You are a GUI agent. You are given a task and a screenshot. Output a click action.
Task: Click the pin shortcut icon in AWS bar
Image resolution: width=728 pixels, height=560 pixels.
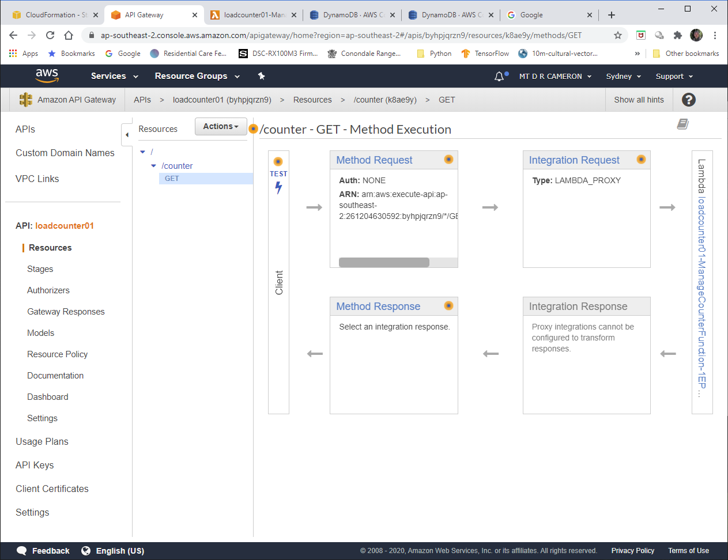261,76
